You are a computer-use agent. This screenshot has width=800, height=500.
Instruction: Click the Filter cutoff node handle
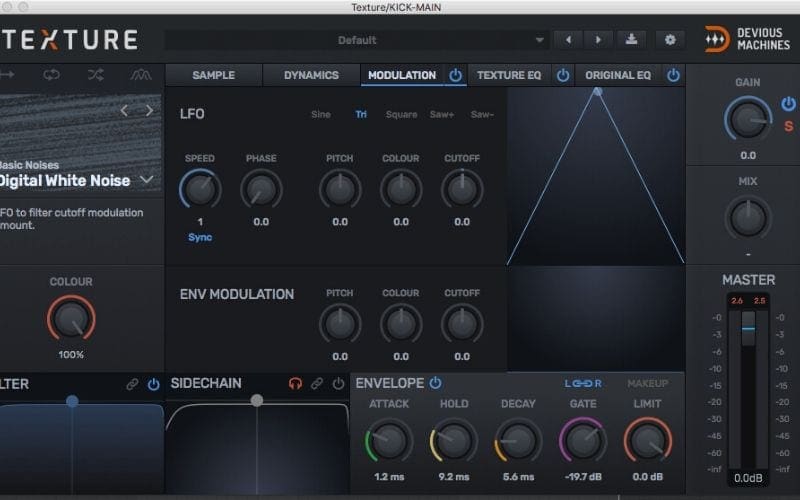[x=72, y=401]
